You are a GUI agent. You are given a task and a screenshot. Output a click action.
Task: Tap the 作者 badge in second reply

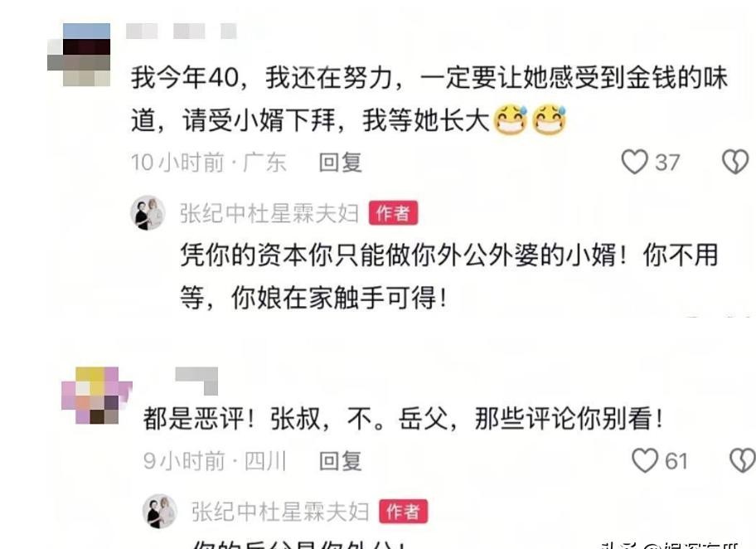click(404, 512)
